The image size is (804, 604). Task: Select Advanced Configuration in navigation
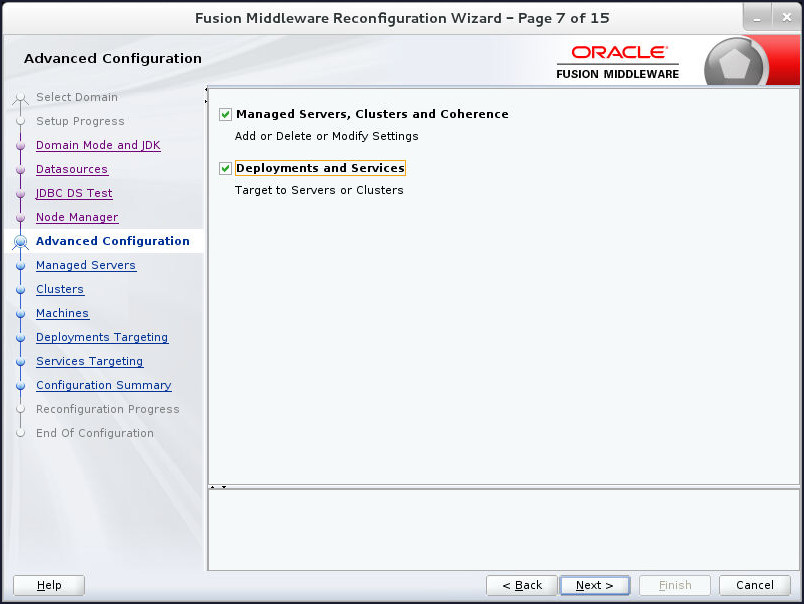point(112,241)
